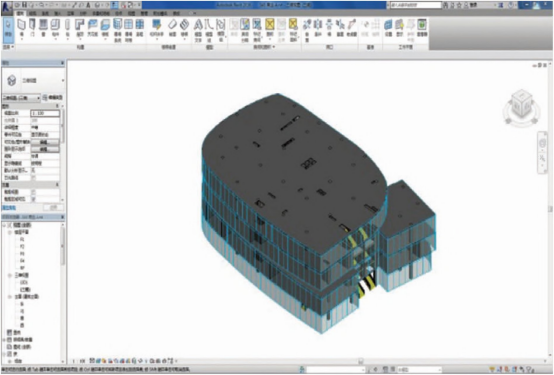554x375 pixels.
Task: Click Edit for Visibility/Graphics Overrides
Action: pyautogui.click(x=45, y=142)
